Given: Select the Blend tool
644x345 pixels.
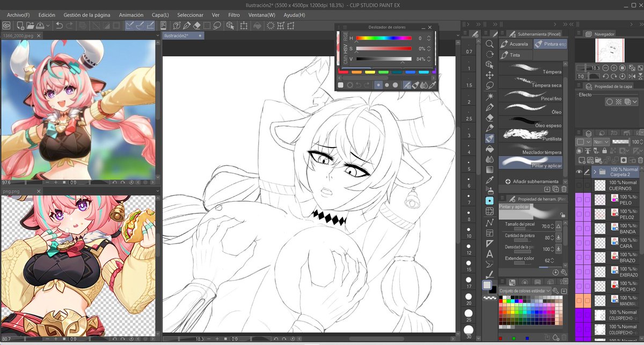Looking at the screenshot, I should (489, 159).
